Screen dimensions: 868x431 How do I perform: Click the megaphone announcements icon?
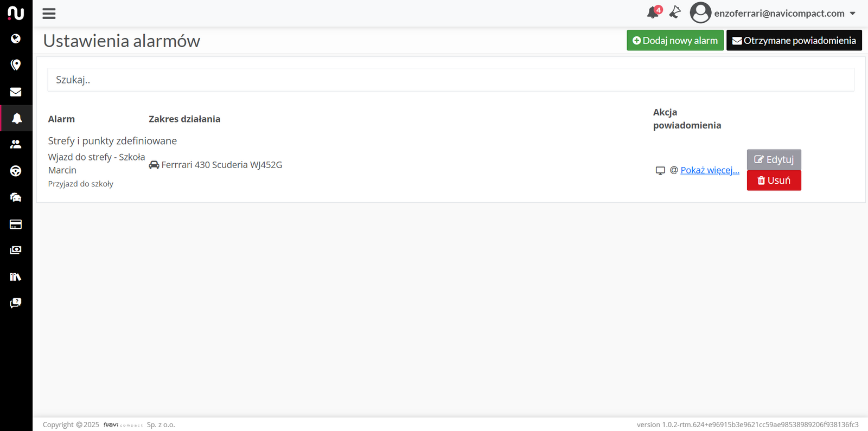[675, 12]
